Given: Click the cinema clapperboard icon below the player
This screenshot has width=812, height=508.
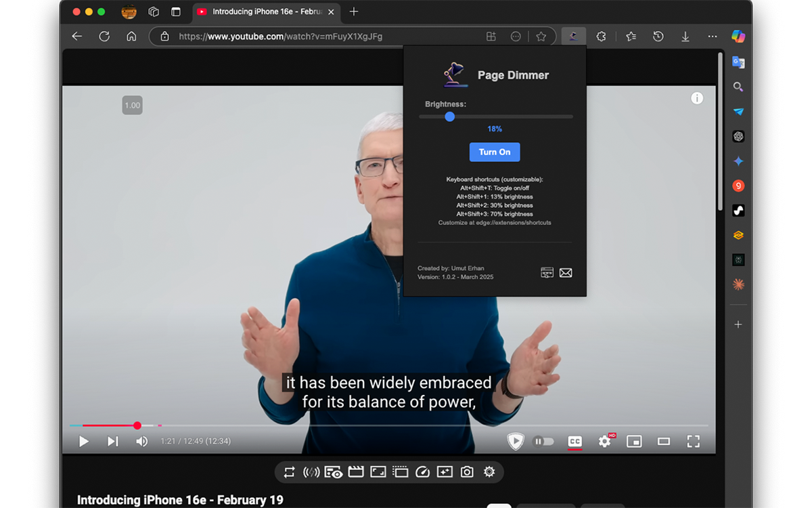Looking at the screenshot, I should 356,472.
